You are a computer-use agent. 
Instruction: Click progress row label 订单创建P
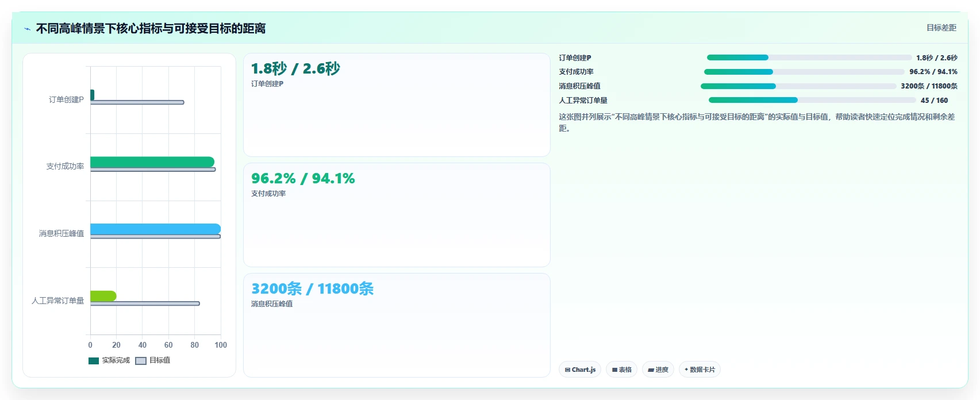tap(575, 58)
